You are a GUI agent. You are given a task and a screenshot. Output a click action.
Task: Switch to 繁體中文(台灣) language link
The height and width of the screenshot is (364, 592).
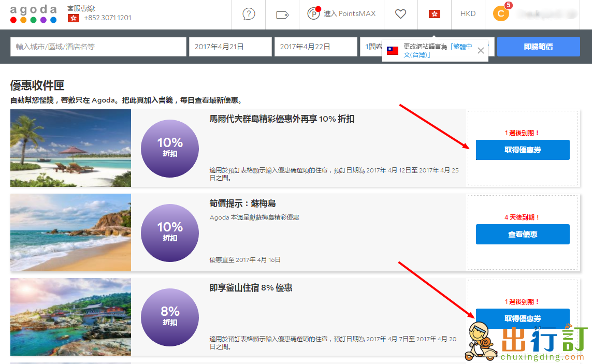tap(438, 51)
